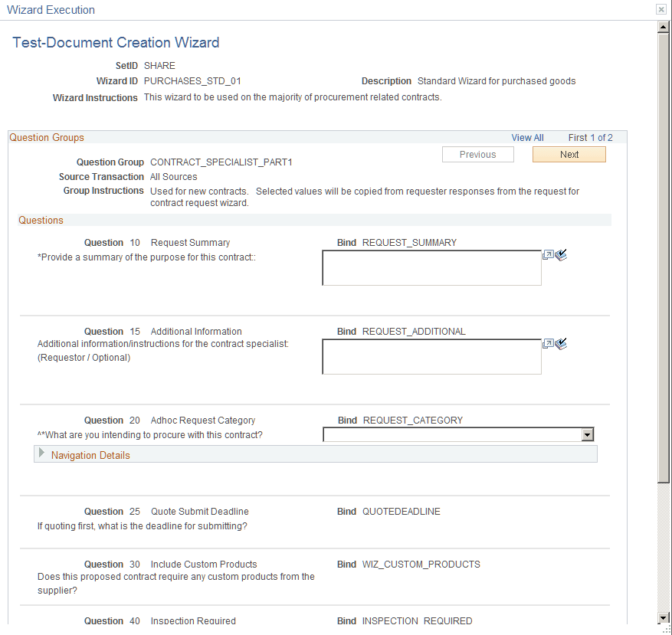
Task: Open Additional Information text in modal window
Action: click(x=549, y=343)
